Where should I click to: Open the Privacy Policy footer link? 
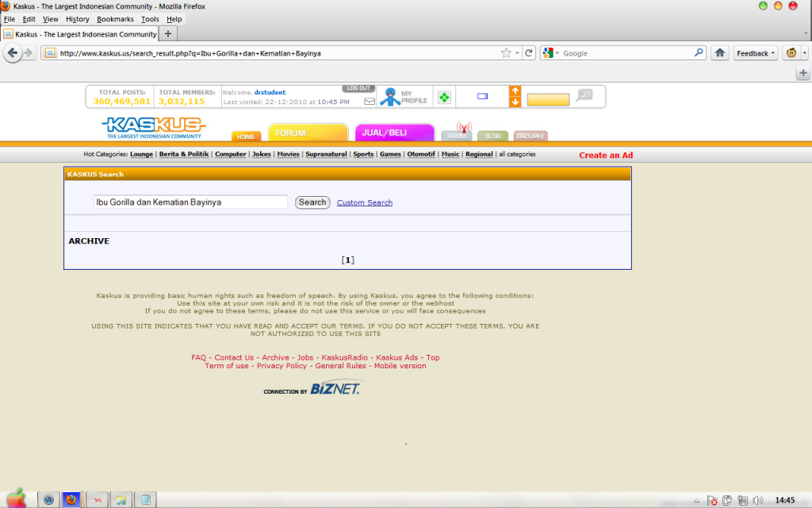282,365
